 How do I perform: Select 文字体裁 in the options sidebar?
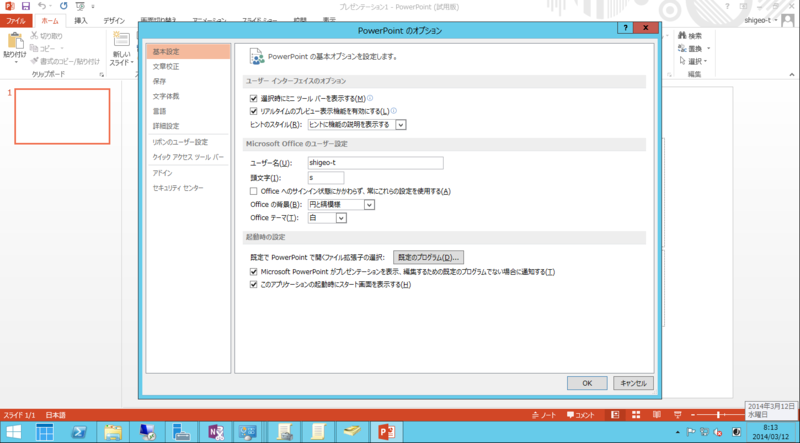tap(188, 96)
